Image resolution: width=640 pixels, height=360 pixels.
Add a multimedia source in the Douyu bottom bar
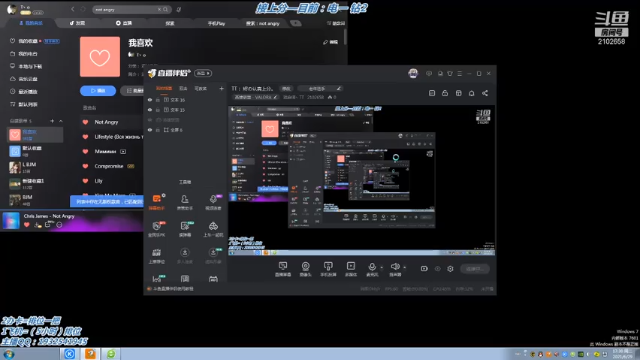point(351,269)
